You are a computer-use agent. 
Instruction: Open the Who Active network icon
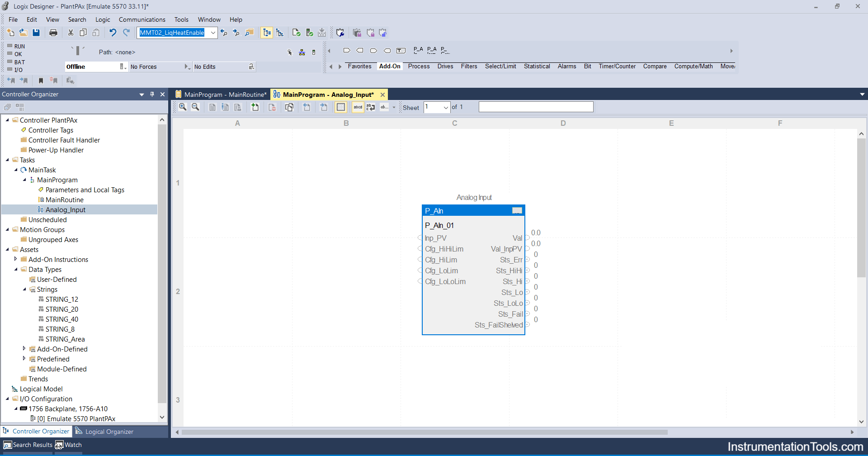[x=302, y=52]
